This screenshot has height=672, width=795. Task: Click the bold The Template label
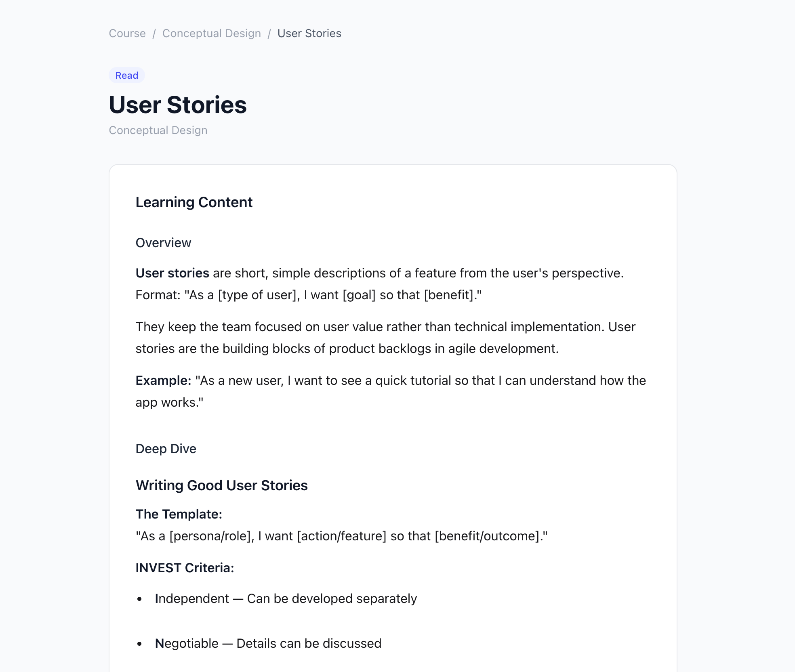pos(179,514)
